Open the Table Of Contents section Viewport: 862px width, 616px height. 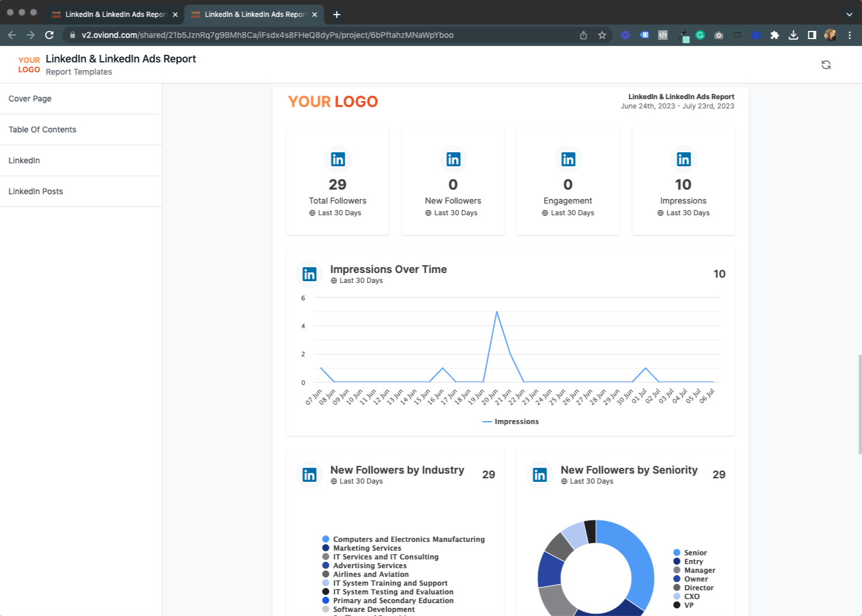pos(80,129)
